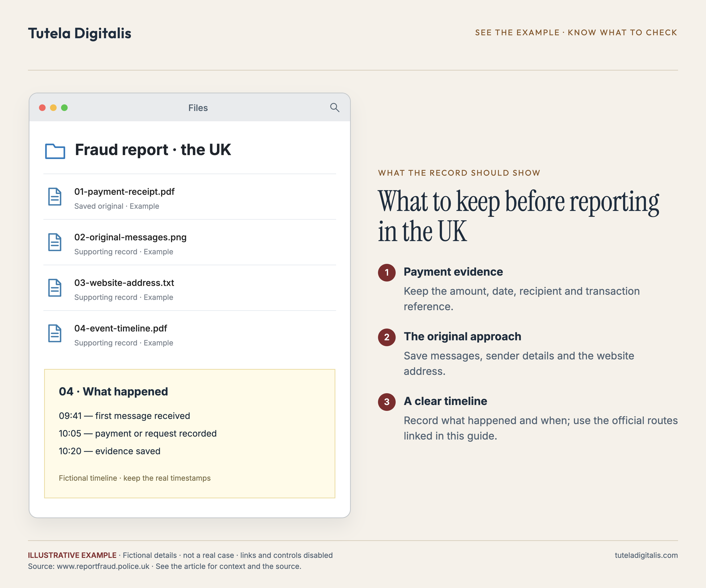Open file 02-original-messages.png
706x588 pixels.
coord(130,237)
